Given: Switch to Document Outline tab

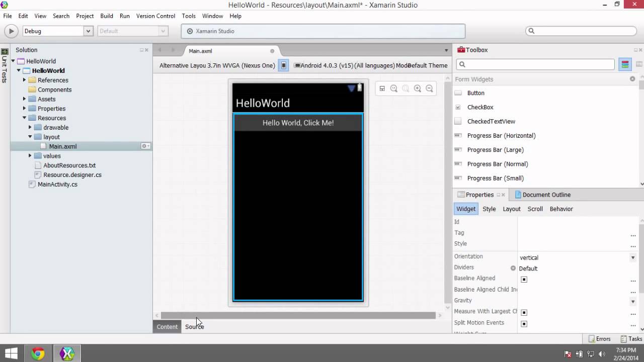Looking at the screenshot, I should 542,195.
